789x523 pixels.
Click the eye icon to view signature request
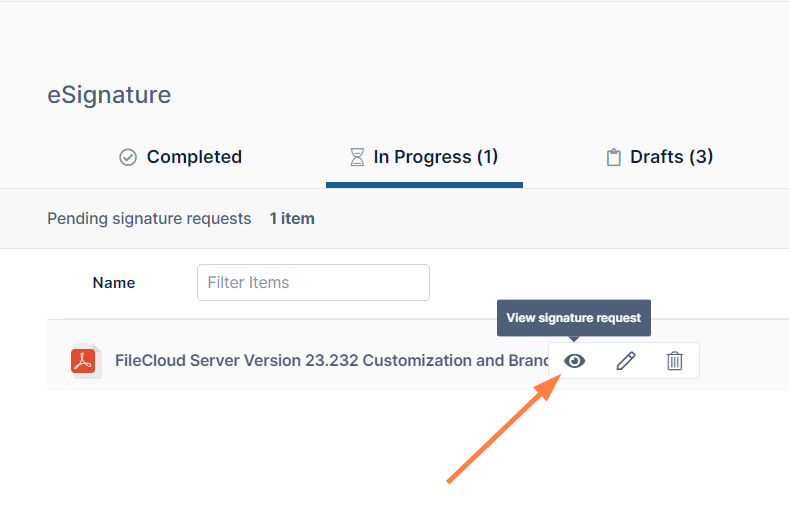574,361
